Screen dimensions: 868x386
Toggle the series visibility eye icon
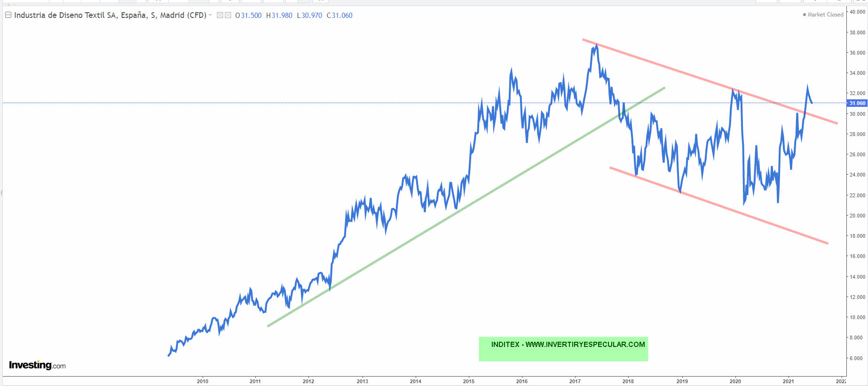point(220,16)
